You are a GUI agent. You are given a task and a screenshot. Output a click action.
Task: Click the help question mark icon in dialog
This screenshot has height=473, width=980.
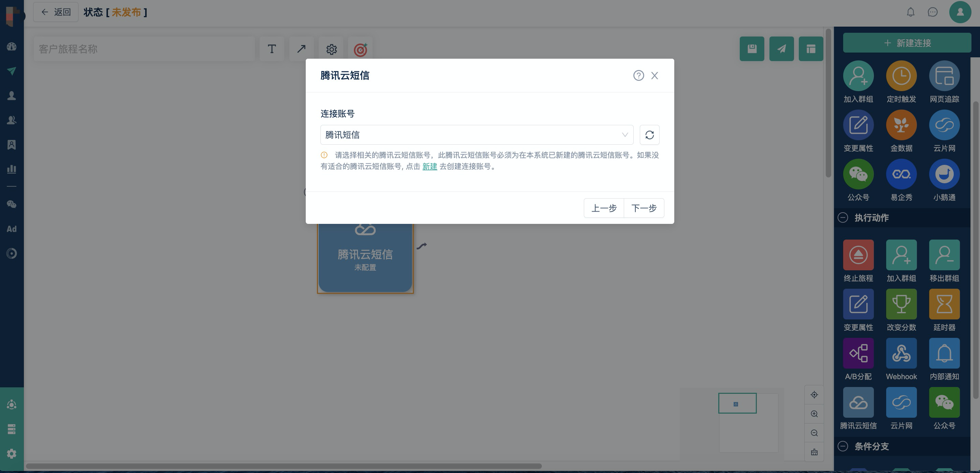point(638,75)
